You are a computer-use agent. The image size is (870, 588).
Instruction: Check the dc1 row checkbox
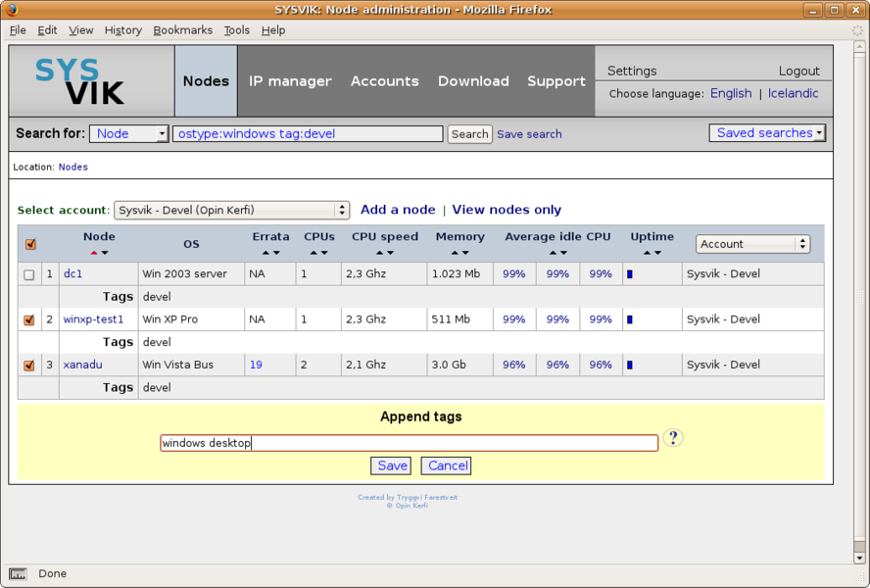click(28, 274)
